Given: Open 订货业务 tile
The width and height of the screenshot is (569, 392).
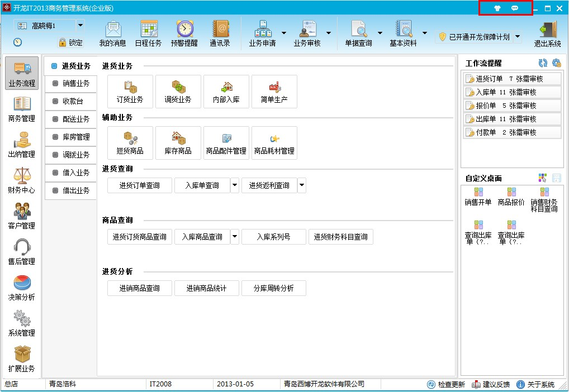Looking at the screenshot, I should tap(130, 92).
